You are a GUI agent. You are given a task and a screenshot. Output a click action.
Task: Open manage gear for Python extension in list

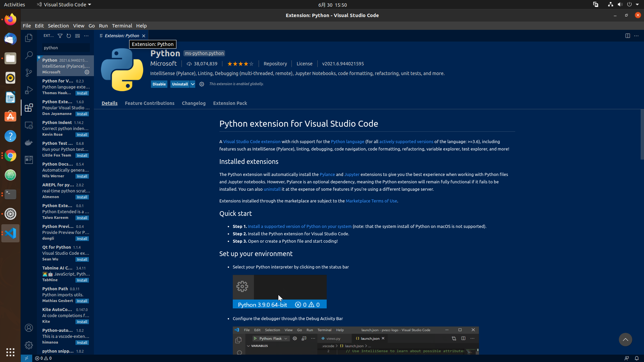[87, 72]
